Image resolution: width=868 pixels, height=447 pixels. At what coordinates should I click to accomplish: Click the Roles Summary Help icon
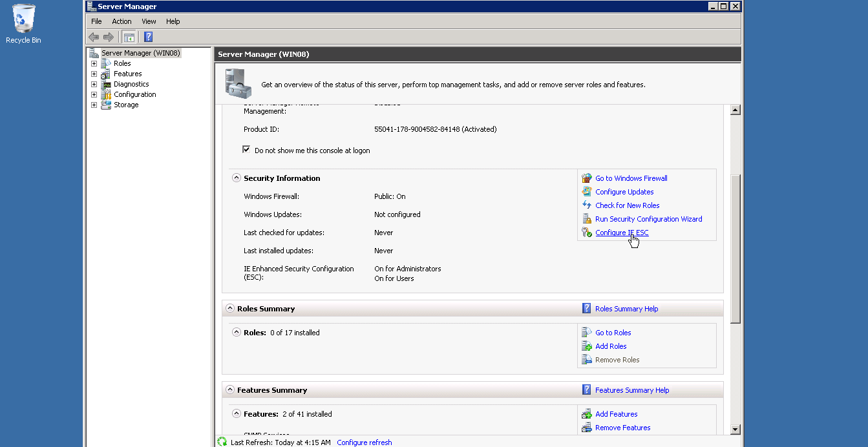click(x=587, y=309)
